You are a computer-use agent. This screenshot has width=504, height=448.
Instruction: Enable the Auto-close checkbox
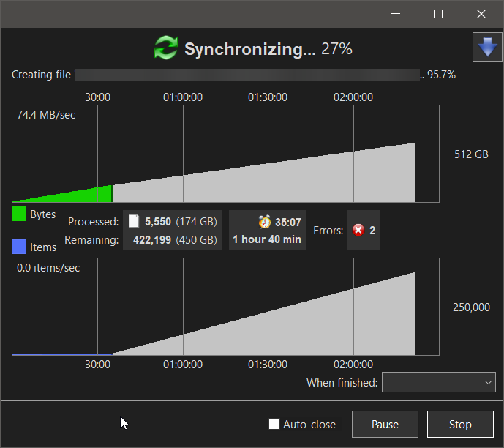(274, 424)
